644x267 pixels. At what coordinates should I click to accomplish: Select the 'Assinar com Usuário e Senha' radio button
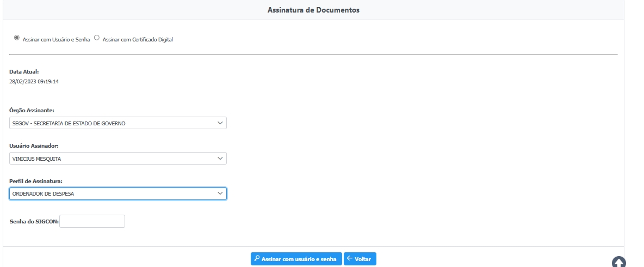coord(17,38)
